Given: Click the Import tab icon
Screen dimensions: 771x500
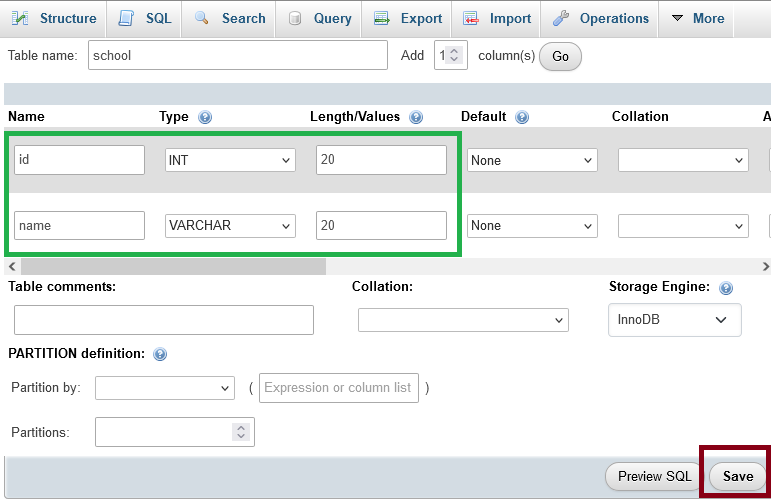Looking at the screenshot, I should coord(471,19).
